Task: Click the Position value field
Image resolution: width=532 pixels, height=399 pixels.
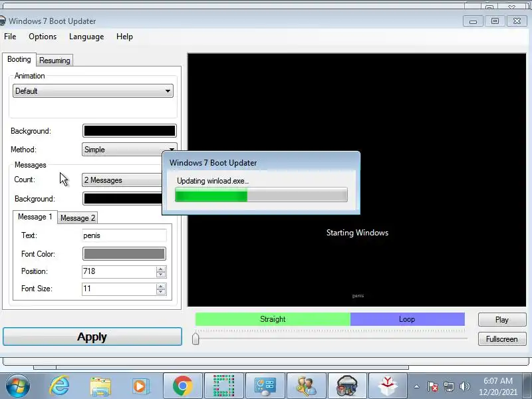Action: (x=119, y=271)
